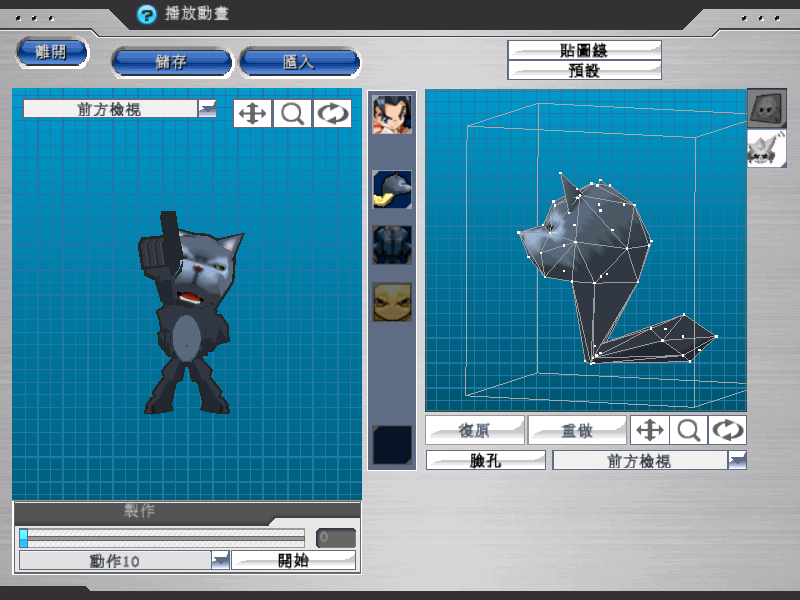The width and height of the screenshot is (800, 600).
Task: Click the help question mark icon
Action: 147,14
